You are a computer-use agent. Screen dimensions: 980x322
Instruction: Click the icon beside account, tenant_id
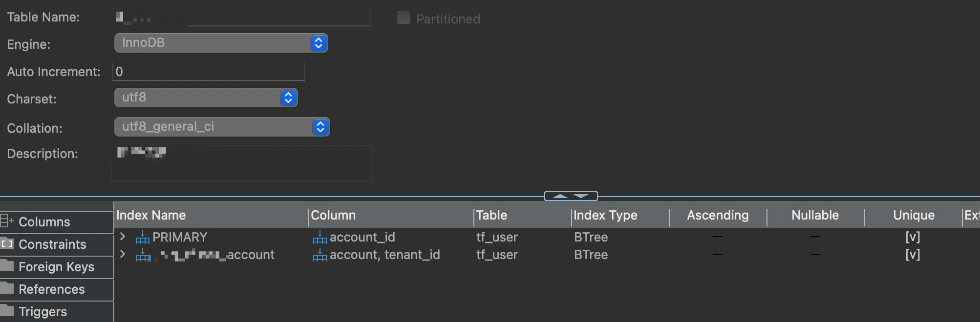click(320, 255)
